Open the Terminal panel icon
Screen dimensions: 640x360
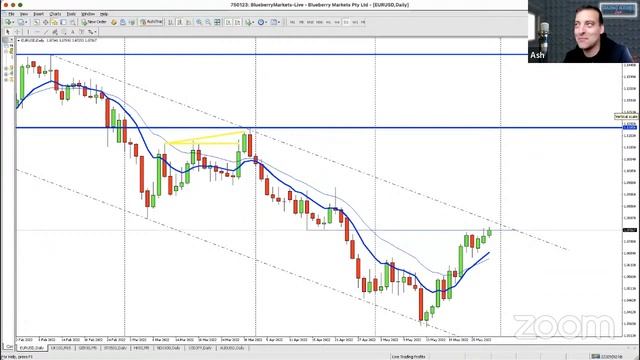tap(63, 22)
